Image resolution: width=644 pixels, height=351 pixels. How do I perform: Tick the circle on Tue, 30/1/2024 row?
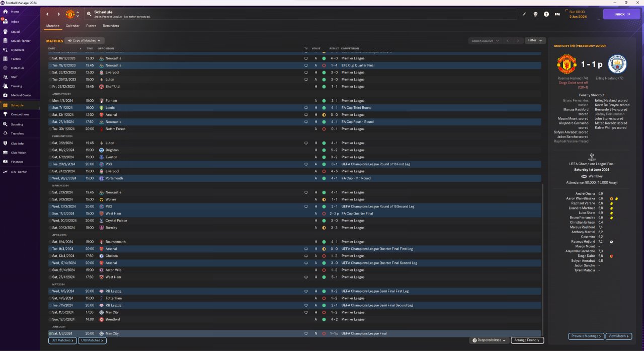point(50,129)
